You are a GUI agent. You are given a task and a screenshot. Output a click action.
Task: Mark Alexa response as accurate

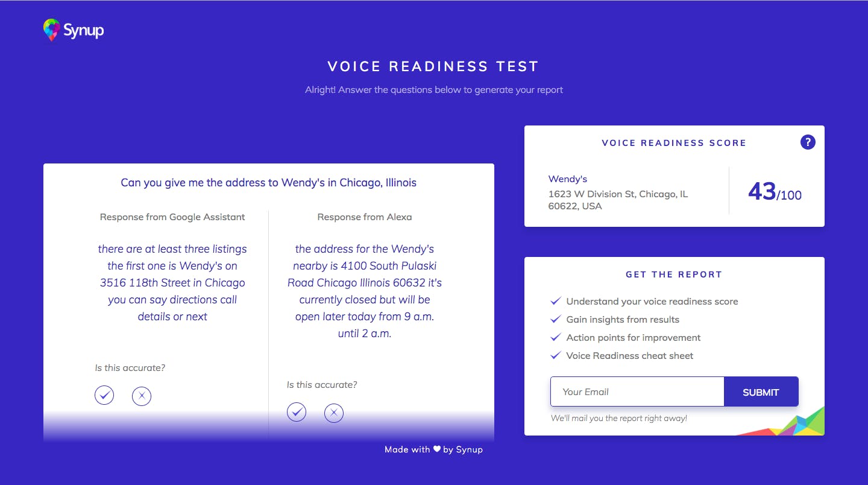pyautogui.click(x=297, y=413)
